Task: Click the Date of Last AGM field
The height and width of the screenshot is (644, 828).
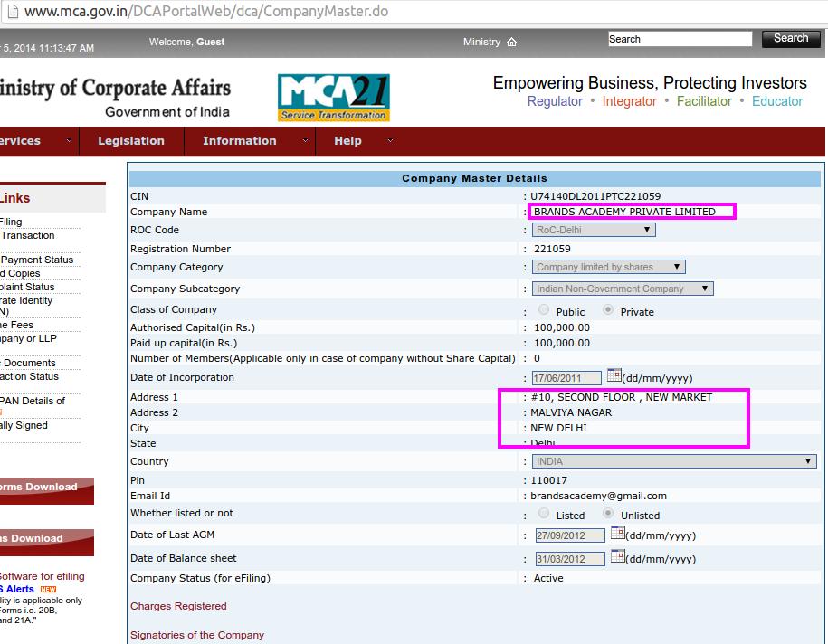Action: click(x=570, y=535)
